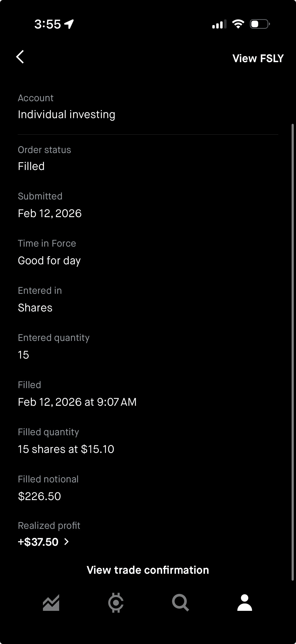Open the search magnifier tab

180,603
